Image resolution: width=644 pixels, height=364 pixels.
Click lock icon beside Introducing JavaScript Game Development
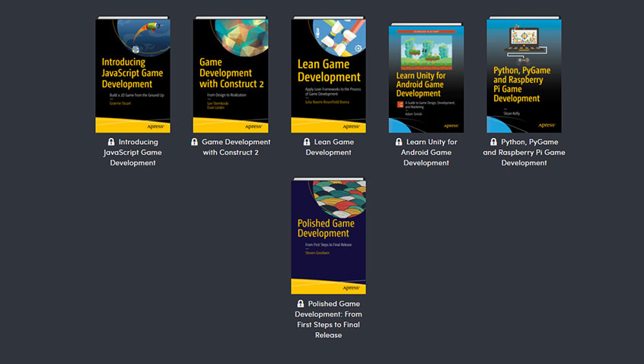point(111,142)
